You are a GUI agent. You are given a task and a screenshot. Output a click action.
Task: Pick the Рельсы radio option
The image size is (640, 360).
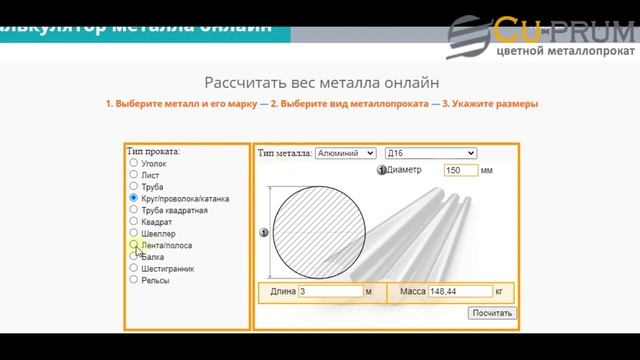pyautogui.click(x=133, y=280)
